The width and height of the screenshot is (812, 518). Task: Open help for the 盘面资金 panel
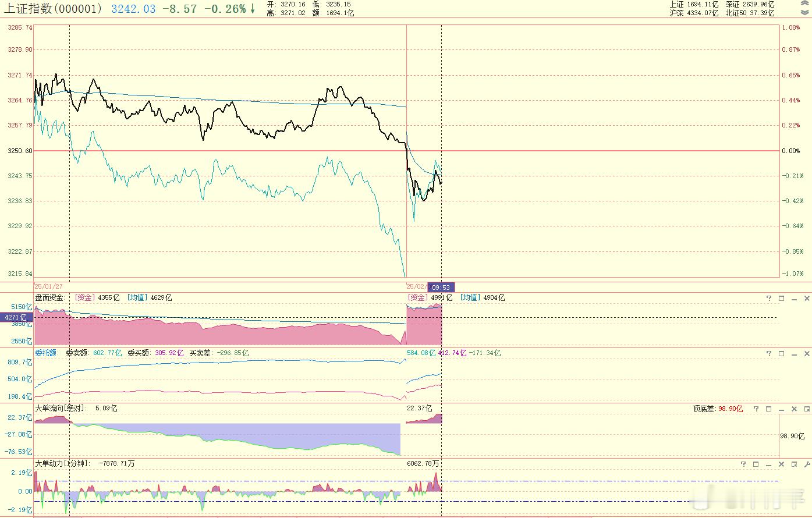pos(768,298)
